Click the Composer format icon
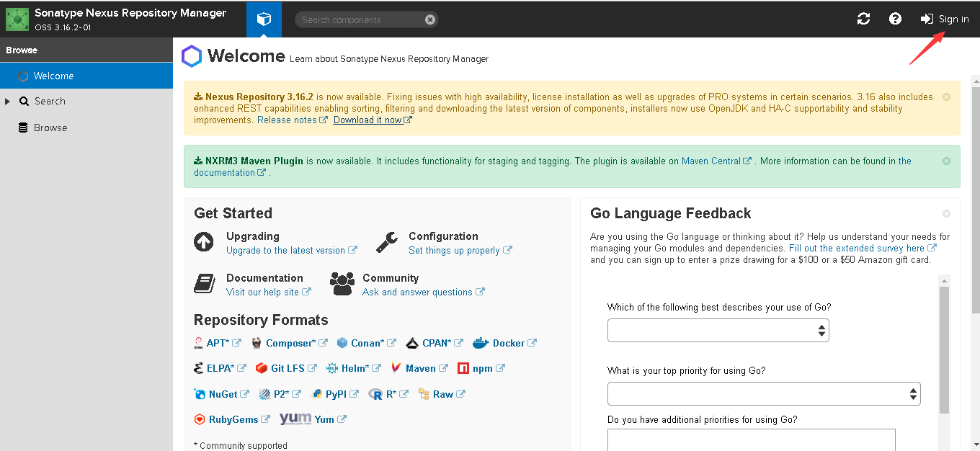 257,343
